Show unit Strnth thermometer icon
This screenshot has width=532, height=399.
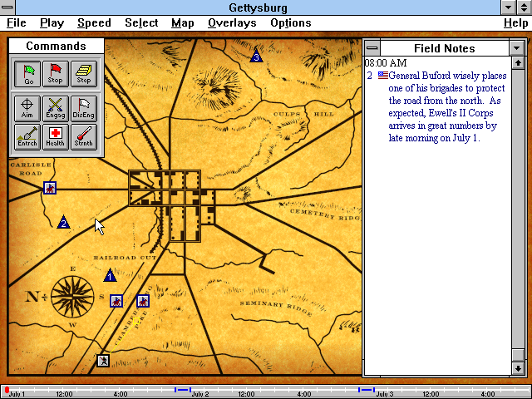[84, 137]
